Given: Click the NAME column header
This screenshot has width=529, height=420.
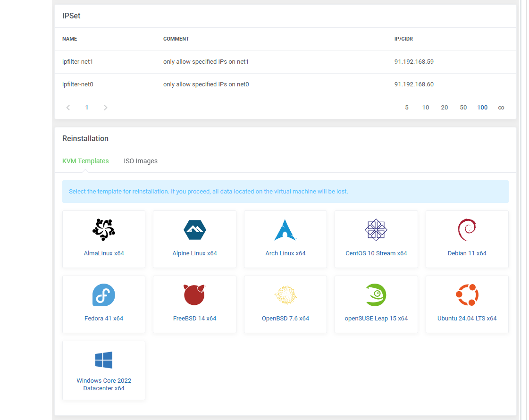Looking at the screenshot, I should pyautogui.click(x=69, y=39).
